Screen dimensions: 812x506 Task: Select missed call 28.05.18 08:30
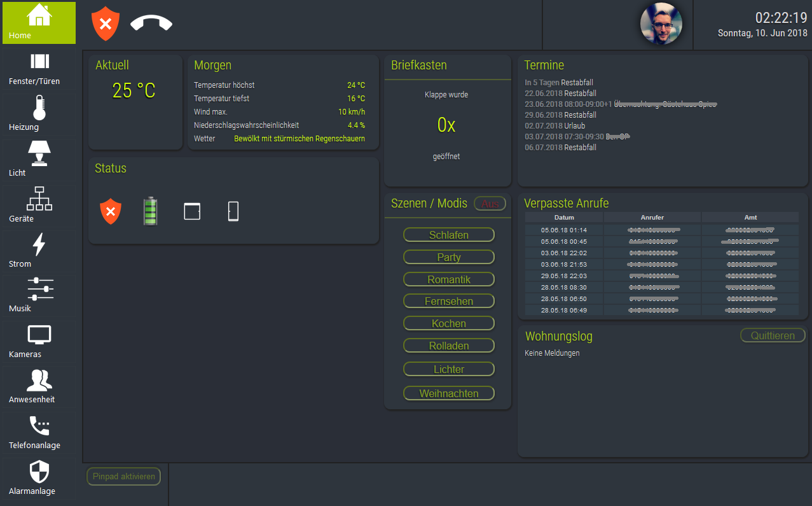[x=662, y=287]
